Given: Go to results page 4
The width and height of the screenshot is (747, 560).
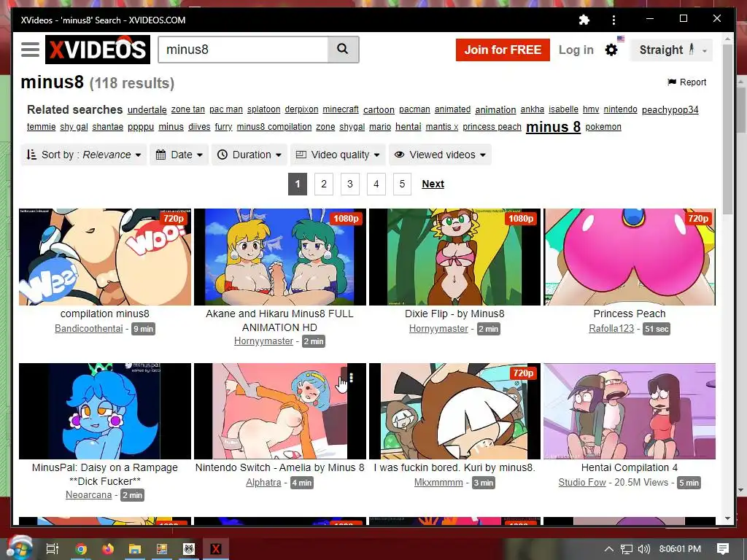Looking at the screenshot, I should pyautogui.click(x=376, y=184).
